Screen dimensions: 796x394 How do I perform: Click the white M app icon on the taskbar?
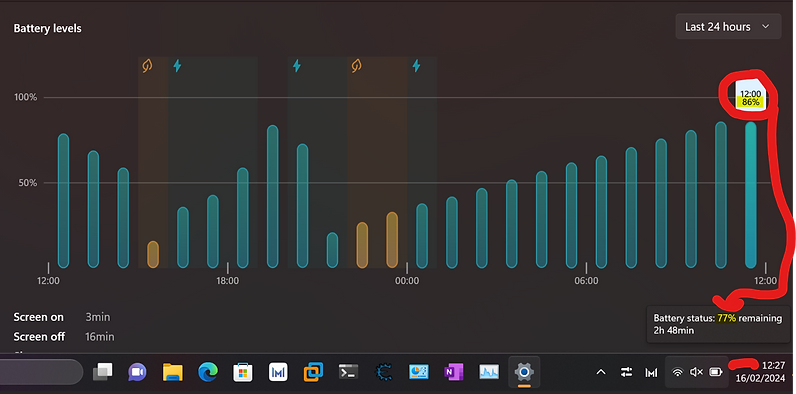(x=278, y=373)
